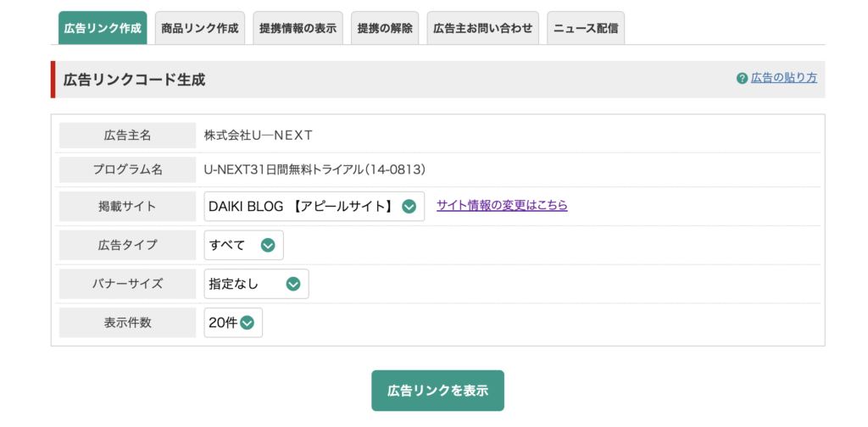Screen dimensions: 868x427
Task: Expand the 表示件数 dropdown showing 20件
Action: coord(233,323)
